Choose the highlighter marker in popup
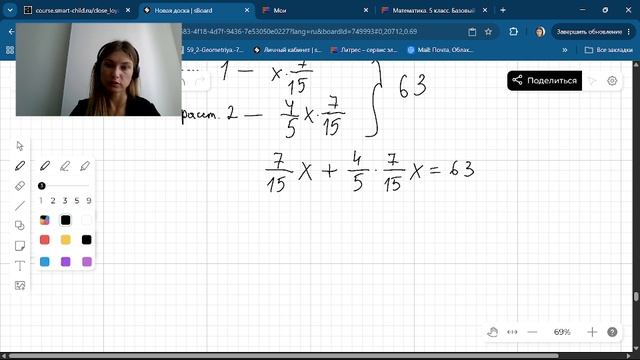Viewport: 640px width, 360px height. [85, 166]
